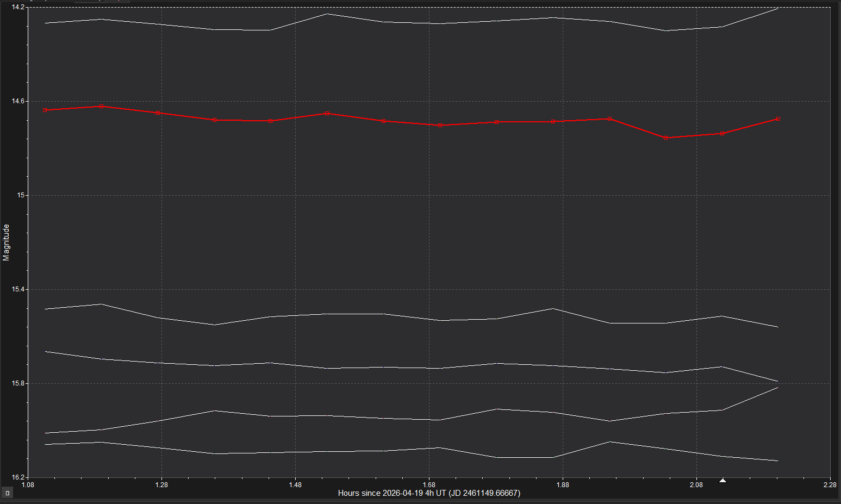The image size is (841, 504).
Task: Click the 1.48 tick label on time axis
Action: tap(295, 484)
